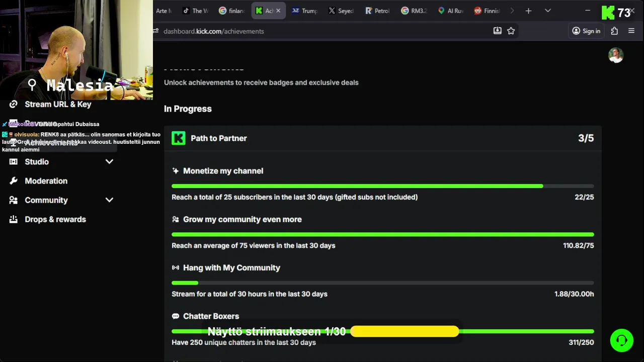Click the yellow 'Näyttö striimaukseen' goal bar
The width and height of the screenshot is (644, 362).
pos(405,331)
